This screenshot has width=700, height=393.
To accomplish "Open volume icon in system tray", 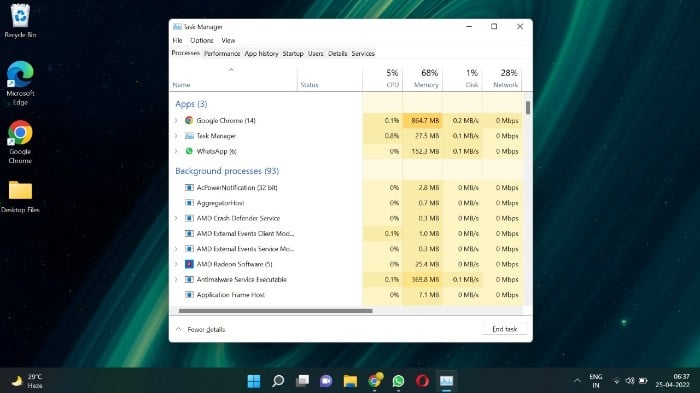I will click(630, 381).
